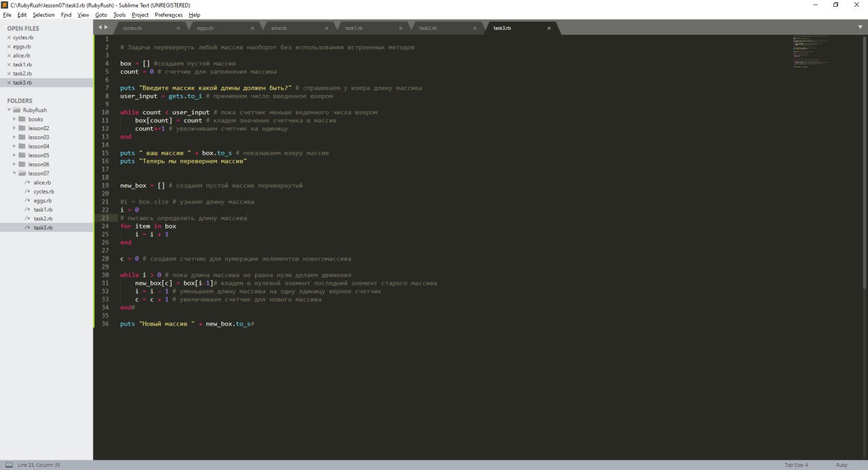The image size is (868, 470).
Task: Close task3.rb in Open Files list
Action: tap(9, 83)
